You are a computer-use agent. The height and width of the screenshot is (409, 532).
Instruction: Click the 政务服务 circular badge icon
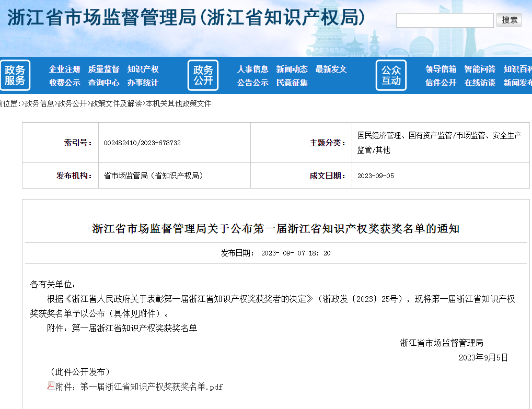(x=15, y=75)
